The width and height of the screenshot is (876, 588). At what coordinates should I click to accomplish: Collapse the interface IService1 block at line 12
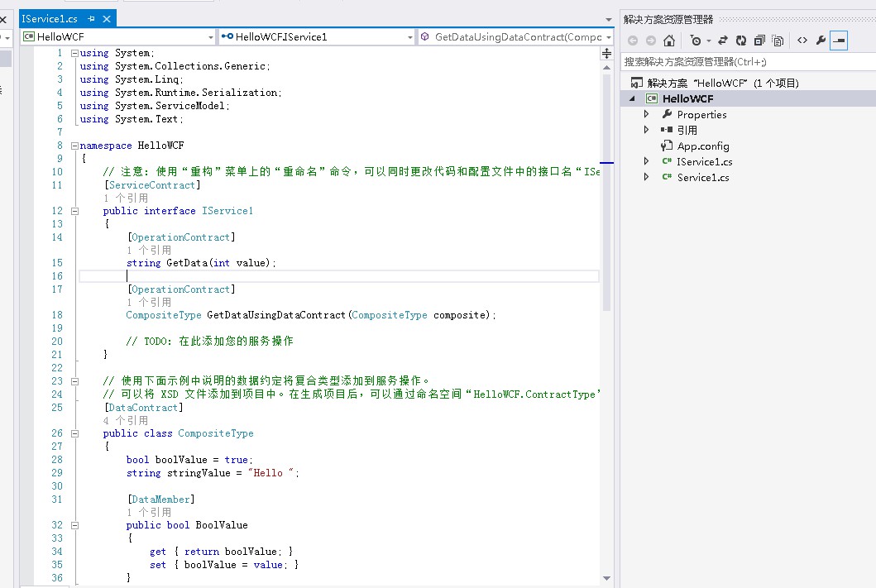[74, 211]
